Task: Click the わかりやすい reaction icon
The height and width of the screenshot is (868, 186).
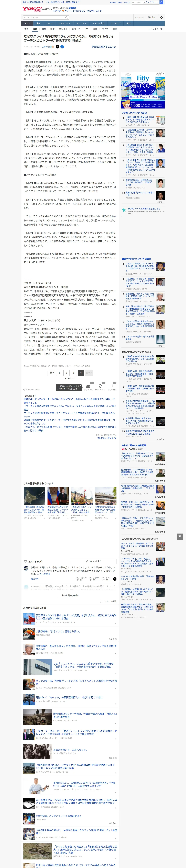Action: (x=100, y=387)
